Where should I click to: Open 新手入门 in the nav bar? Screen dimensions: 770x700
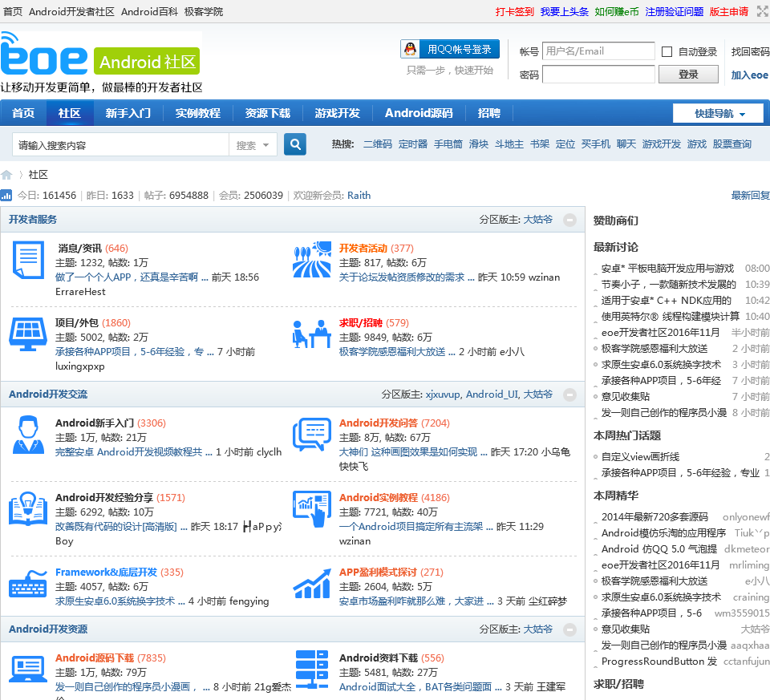tap(128, 113)
